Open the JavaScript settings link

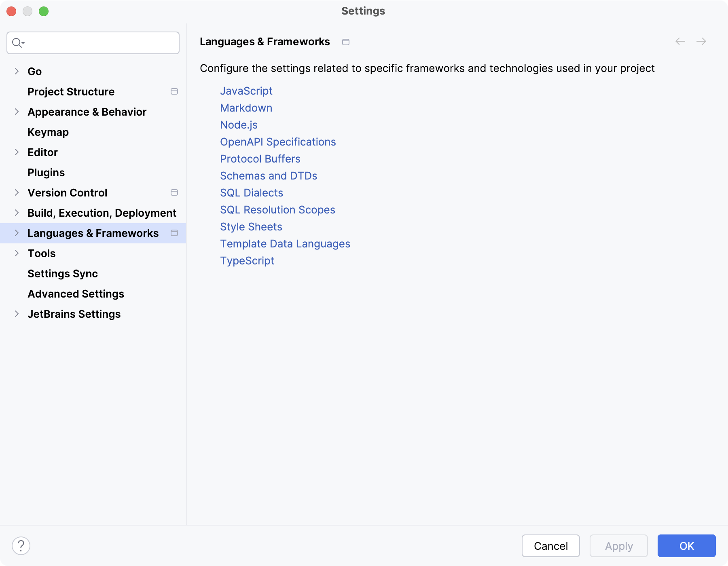tap(246, 91)
